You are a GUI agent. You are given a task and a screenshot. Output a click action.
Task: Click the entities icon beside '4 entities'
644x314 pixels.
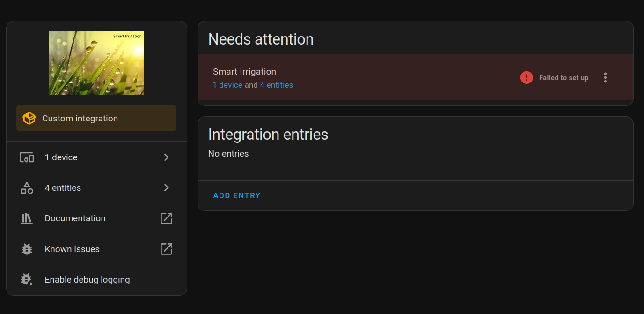point(27,187)
